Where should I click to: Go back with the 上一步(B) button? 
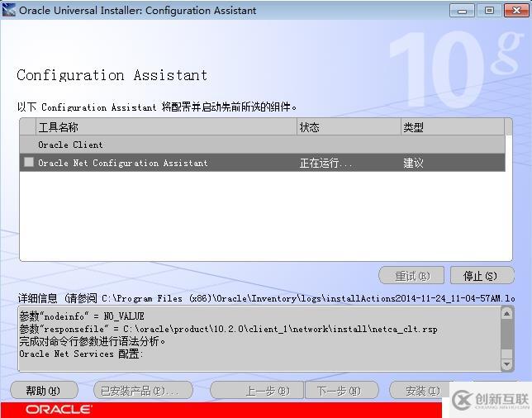[x=256, y=391]
